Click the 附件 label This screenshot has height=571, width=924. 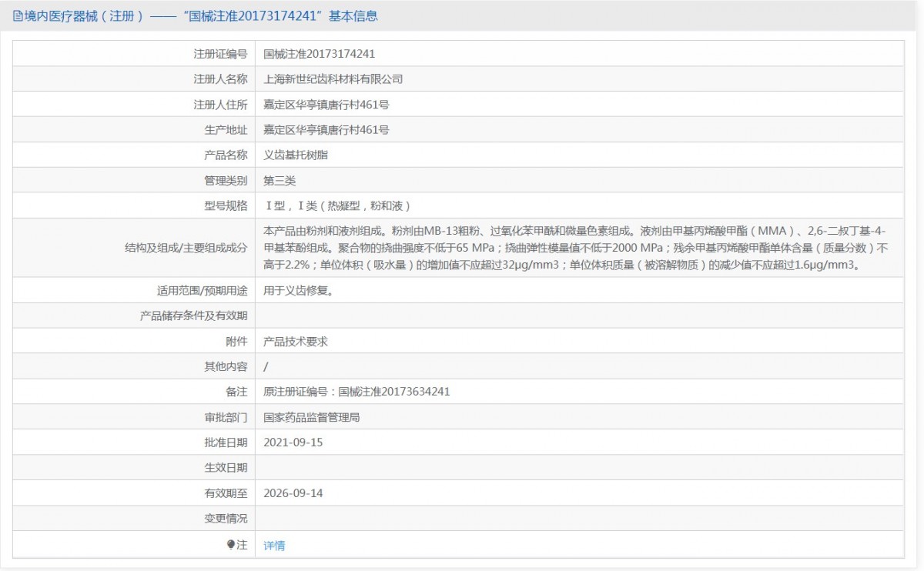(236, 342)
